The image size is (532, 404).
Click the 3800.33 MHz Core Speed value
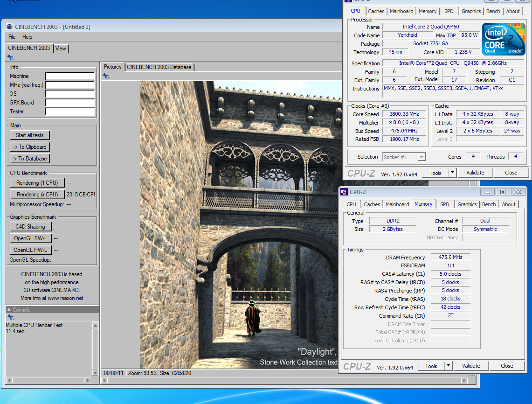404,114
